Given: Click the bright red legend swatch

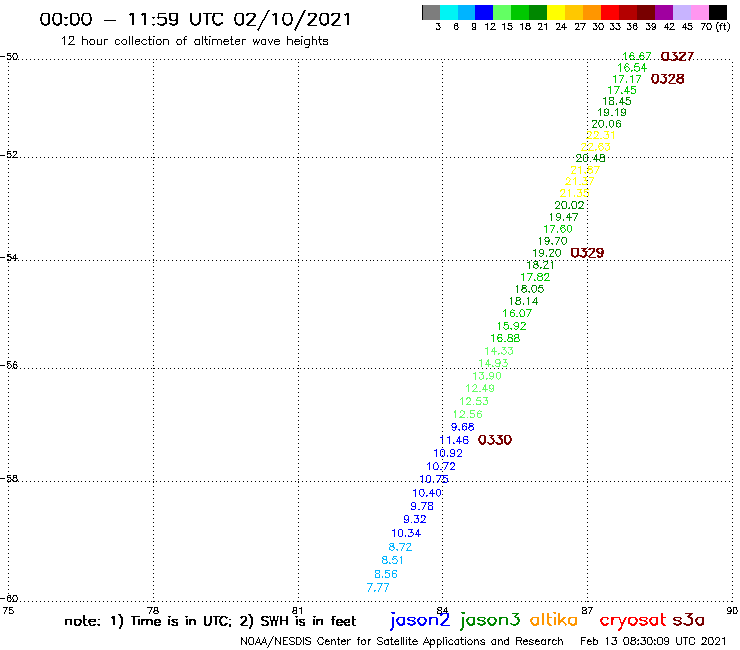Looking at the screenshot, I should [610, 12].
